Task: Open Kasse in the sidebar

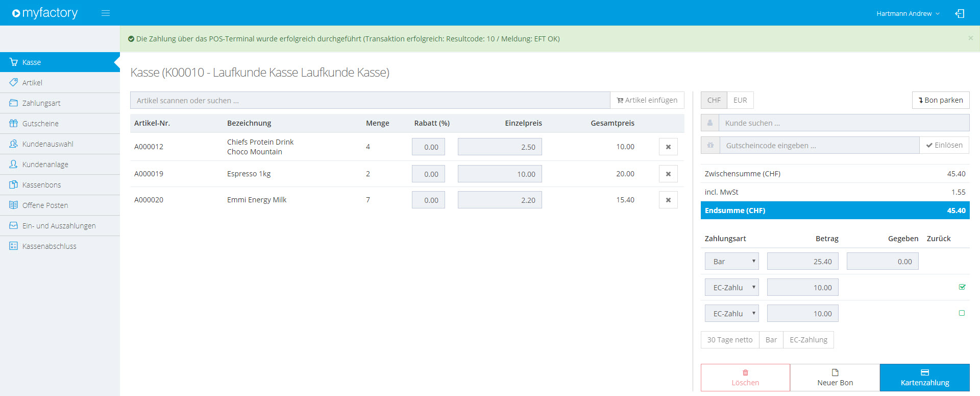Action: point(60,62)
